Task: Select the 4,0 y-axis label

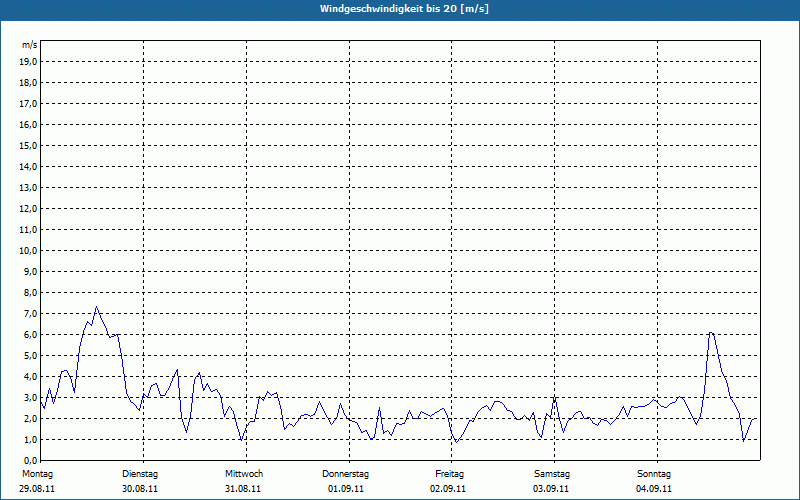Action: point(30,377)
